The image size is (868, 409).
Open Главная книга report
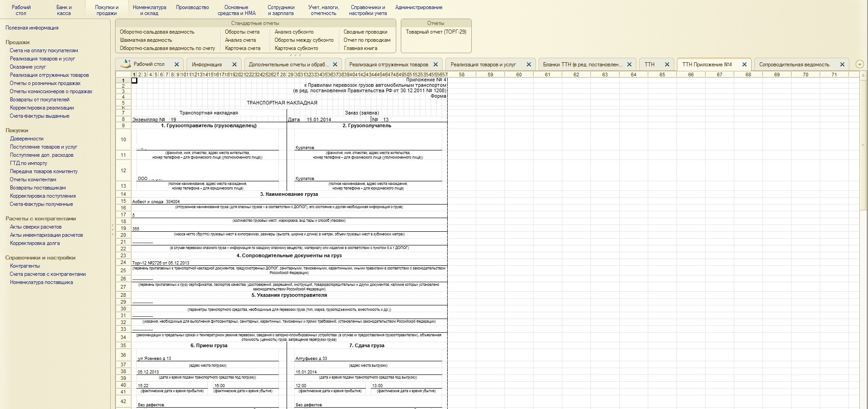[x=360, y=48]
